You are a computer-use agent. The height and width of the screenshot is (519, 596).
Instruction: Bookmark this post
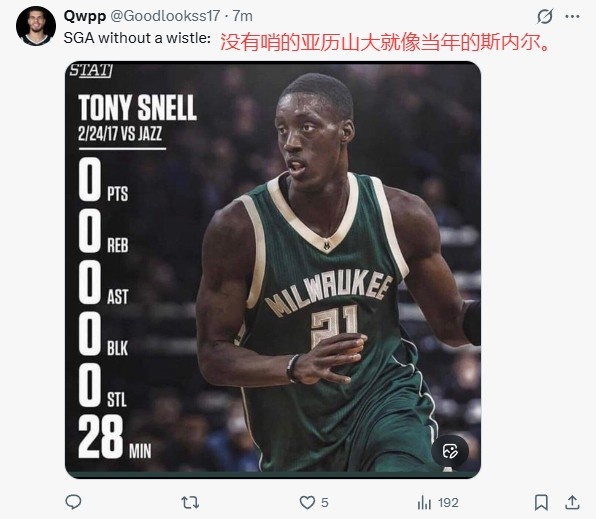[x=541, y=503]
